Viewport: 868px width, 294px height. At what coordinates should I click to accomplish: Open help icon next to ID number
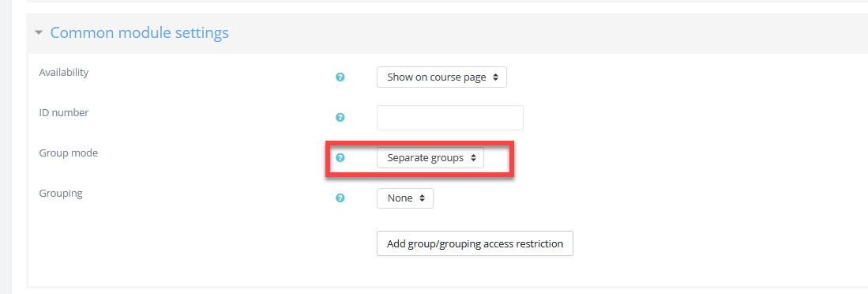tap(340, 118)
